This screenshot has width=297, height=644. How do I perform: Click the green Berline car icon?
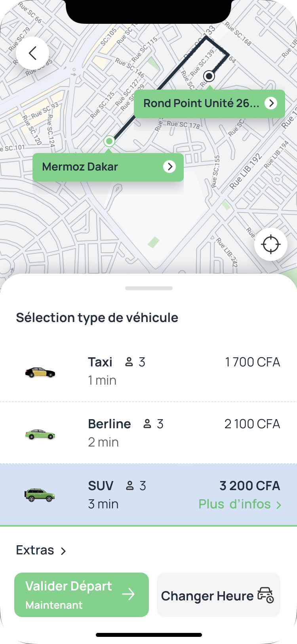point(40,434)
